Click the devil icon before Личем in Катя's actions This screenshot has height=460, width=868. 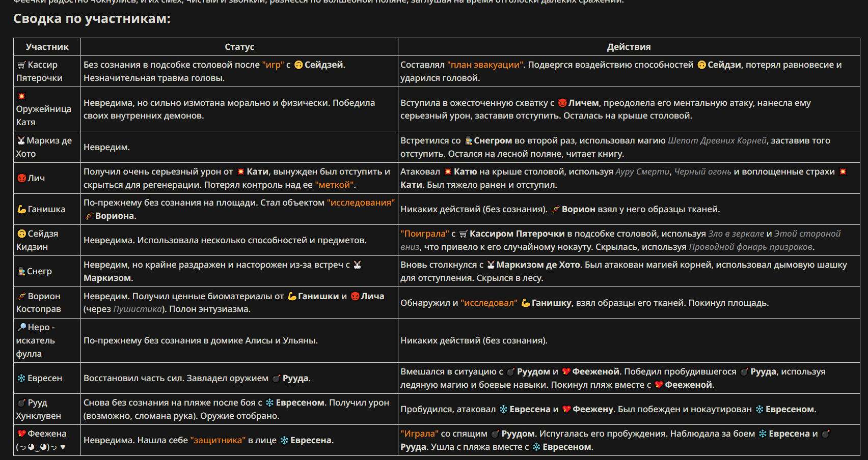562,103
